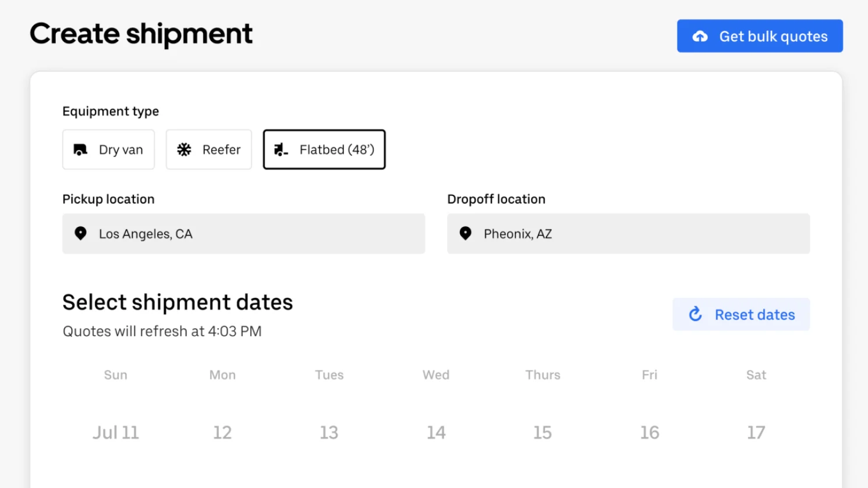The height and width of the screenshot is (488, 868).
Task: Select Saturday the 17 on the calendar
Action: pyautogui.click(x=756, y=432)
